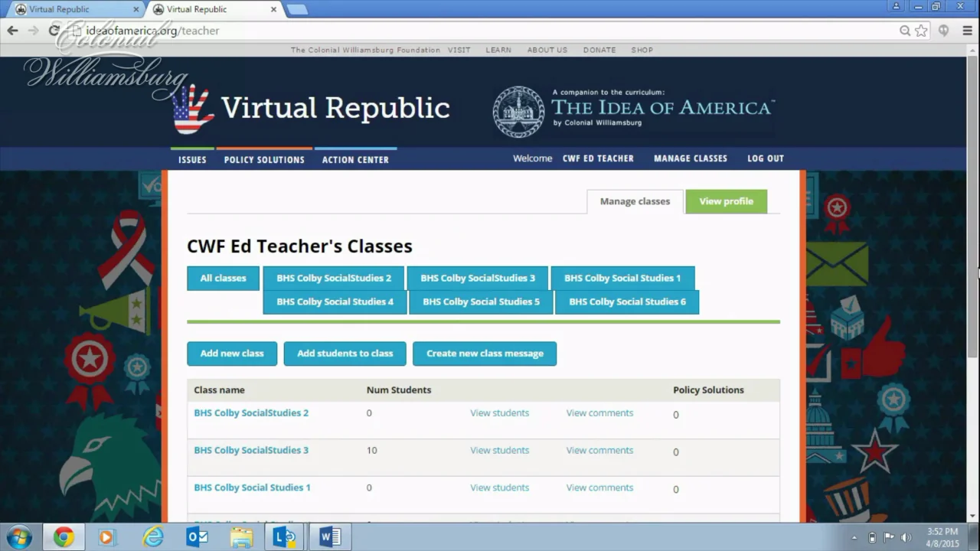Open BHS Colby SocialStudies 2 table link
Image resolution: width=980 pixels, height=551 pixels.
pos(251,413)
